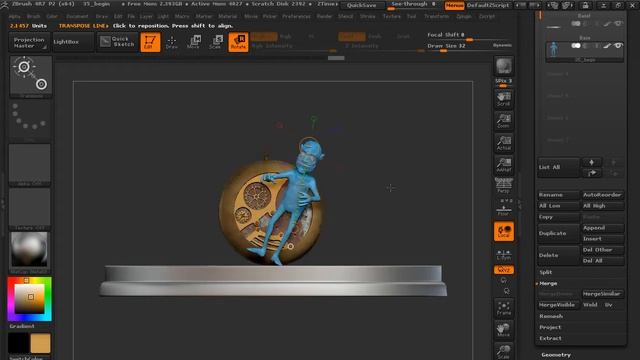
Task: Select the Draw mode icon
Action: tap(172, 42)
